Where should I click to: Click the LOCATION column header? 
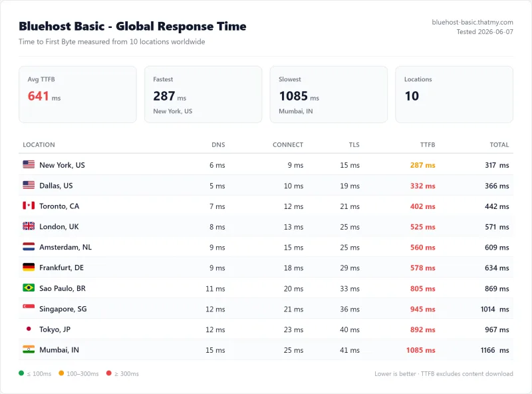click(39, 144)
